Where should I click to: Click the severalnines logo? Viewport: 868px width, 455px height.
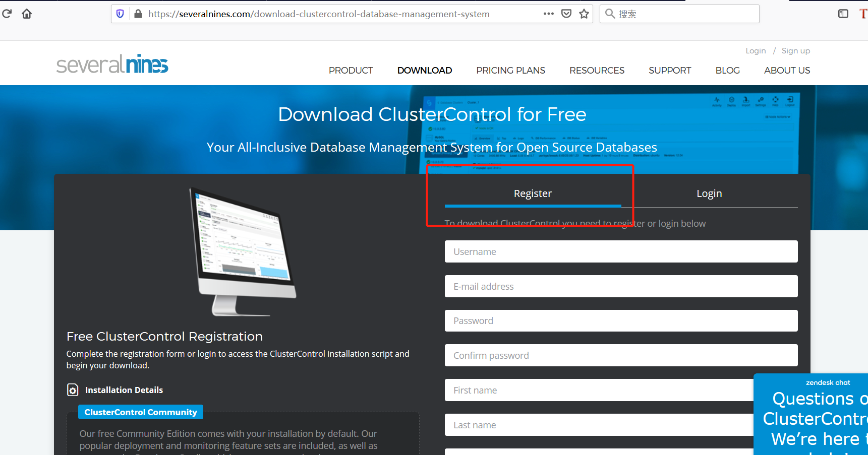click(112, 64)
